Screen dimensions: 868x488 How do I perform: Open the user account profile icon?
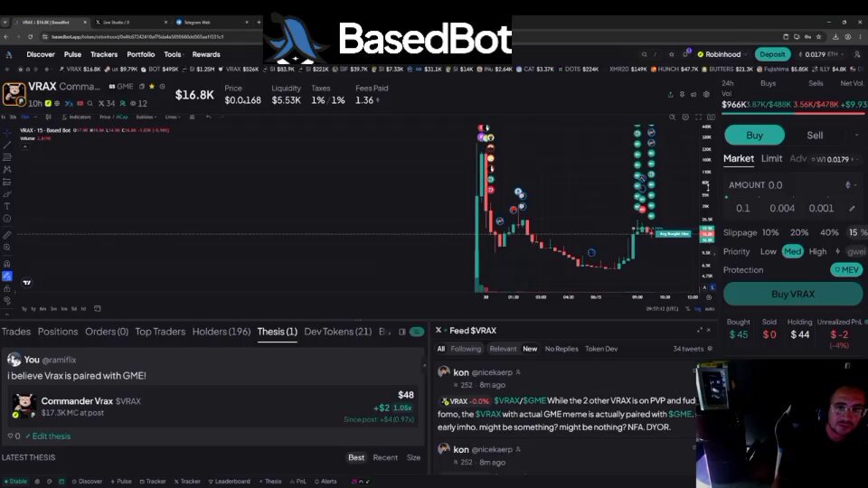857,54
